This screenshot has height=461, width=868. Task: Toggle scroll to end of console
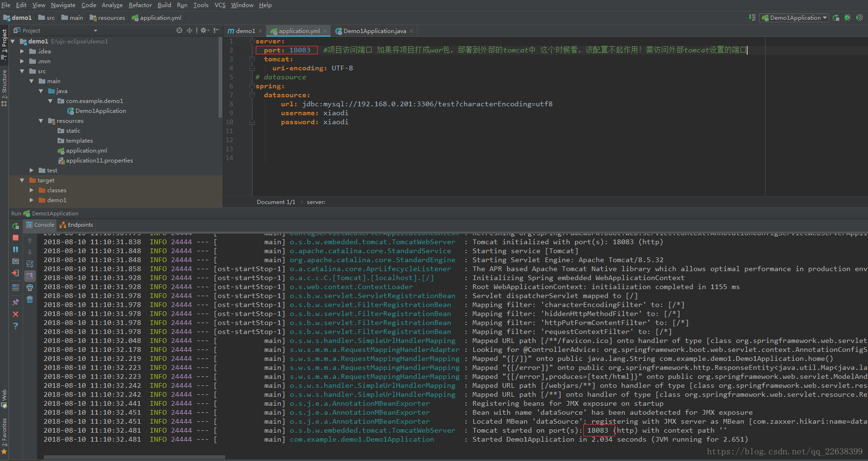[30, 276]
